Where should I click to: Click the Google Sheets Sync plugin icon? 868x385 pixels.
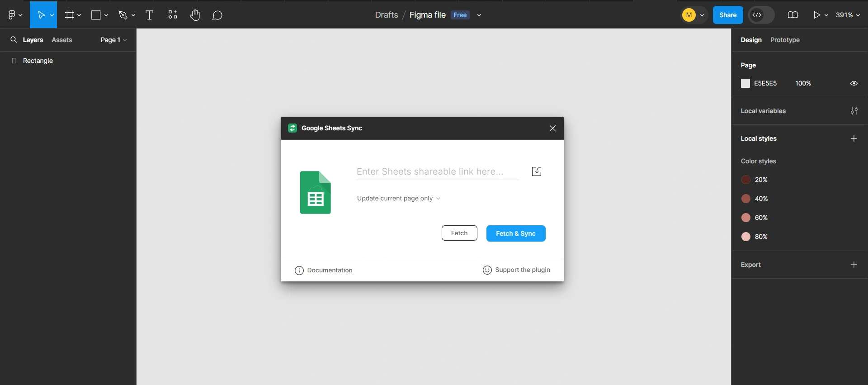point(292,128)
